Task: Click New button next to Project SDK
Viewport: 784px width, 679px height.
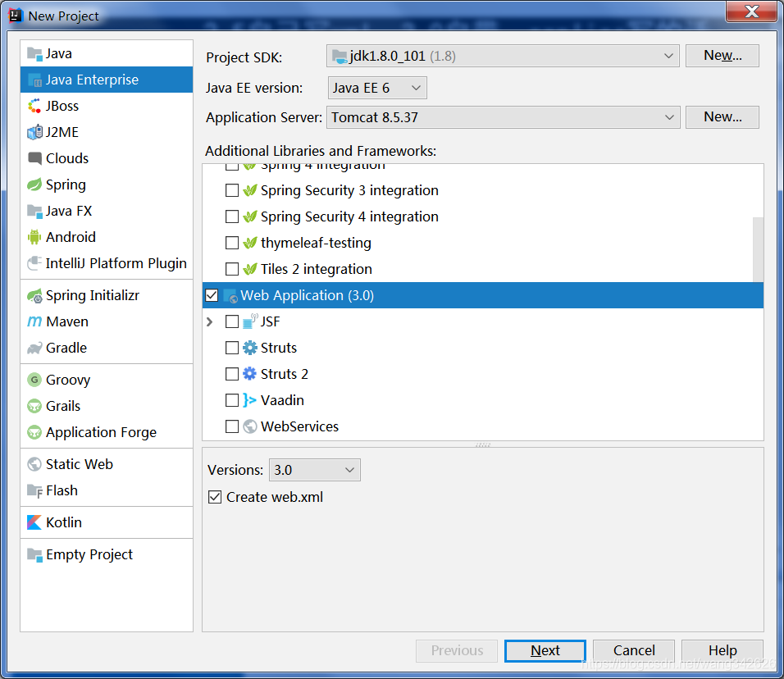Action: pyautogui.click(x=722, y=56)
